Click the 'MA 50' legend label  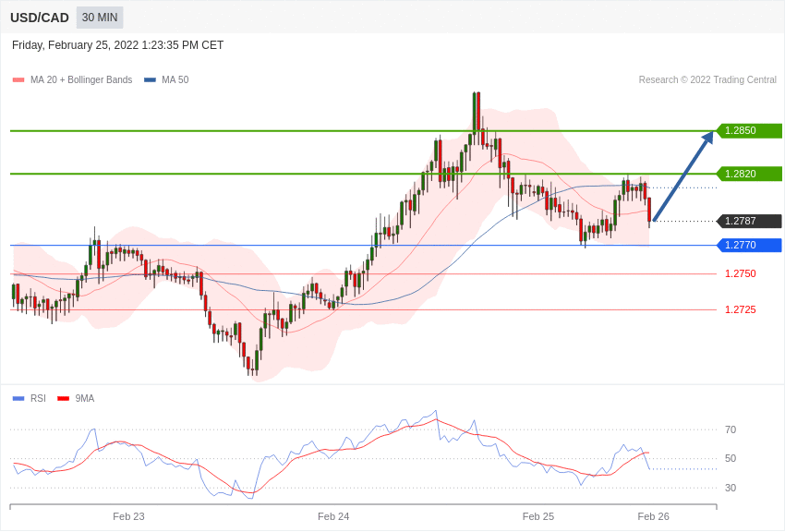(175, 79)
